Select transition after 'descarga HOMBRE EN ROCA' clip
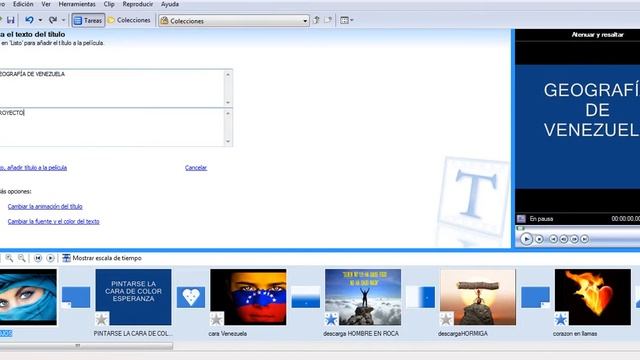Image resolution: width=640 pixels, height=360 pixels. click(420, 297)
